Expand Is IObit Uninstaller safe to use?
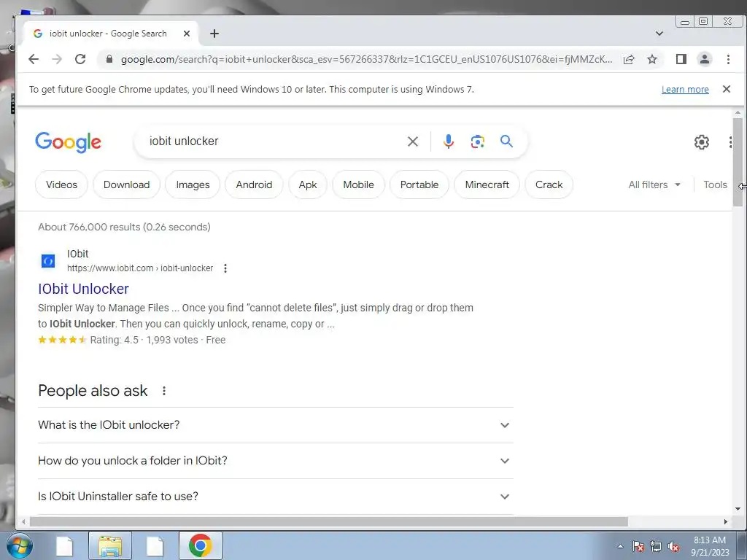The image size is (747, 560). 275,496
